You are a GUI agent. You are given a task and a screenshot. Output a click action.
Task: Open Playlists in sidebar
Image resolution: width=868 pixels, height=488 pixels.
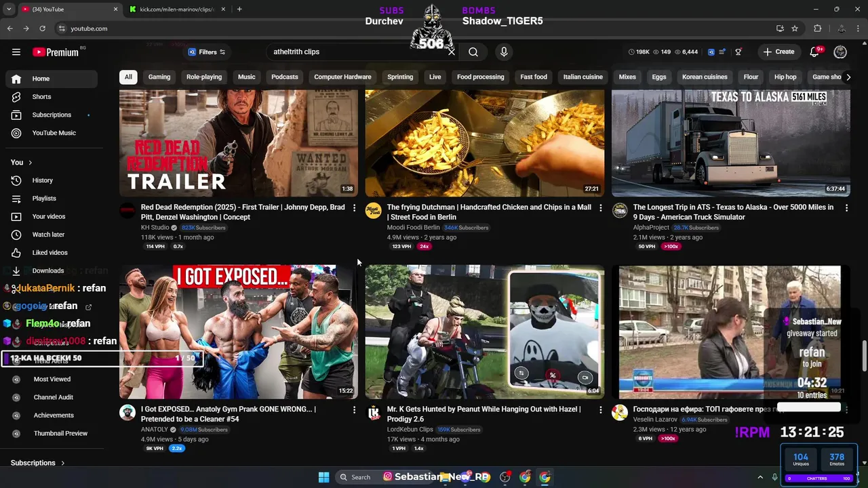pos(52,199)
